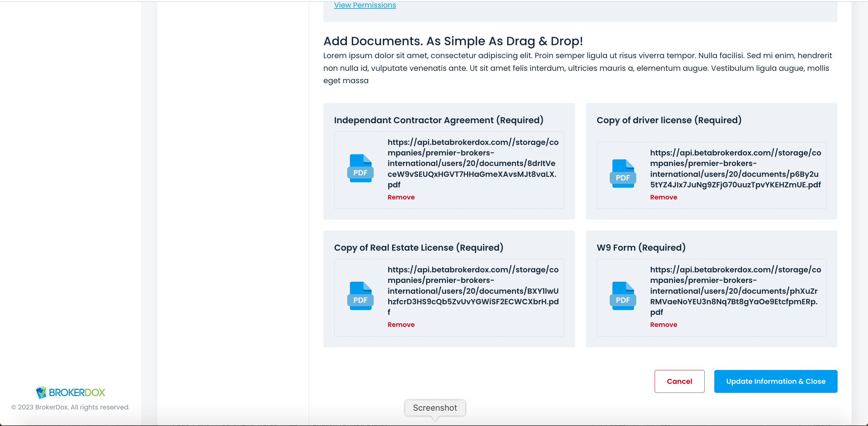The image size is (868, 426).
Task: Select the Copy of driver license (Required) heading
Action: point(669,120)
